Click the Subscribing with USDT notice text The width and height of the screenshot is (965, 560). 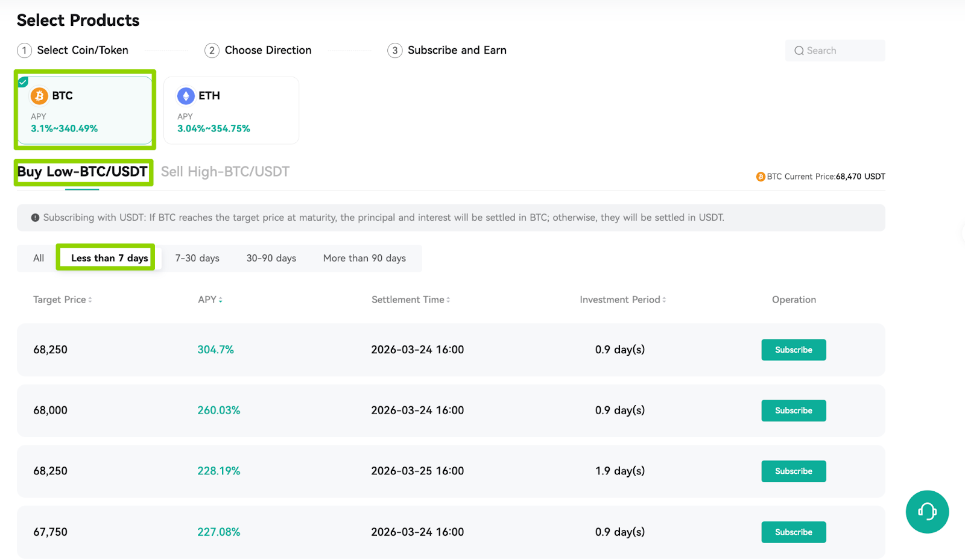pos(384,218)
